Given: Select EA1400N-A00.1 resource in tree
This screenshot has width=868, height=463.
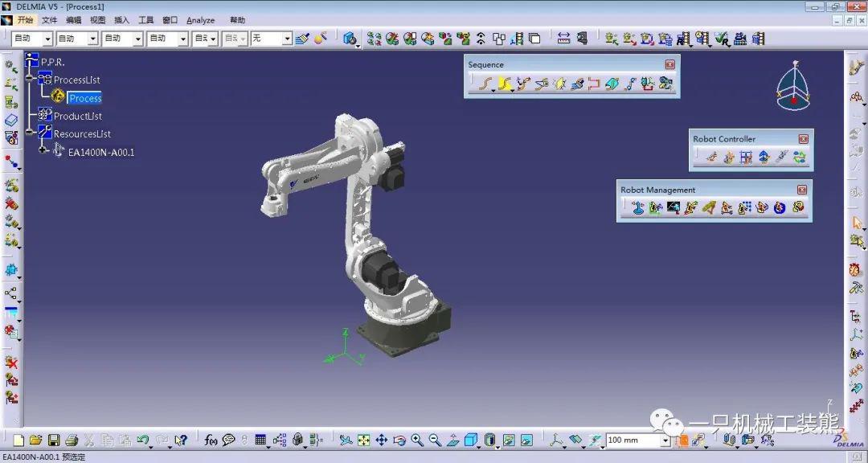Looking at the screenshot, I should (100, 152).
